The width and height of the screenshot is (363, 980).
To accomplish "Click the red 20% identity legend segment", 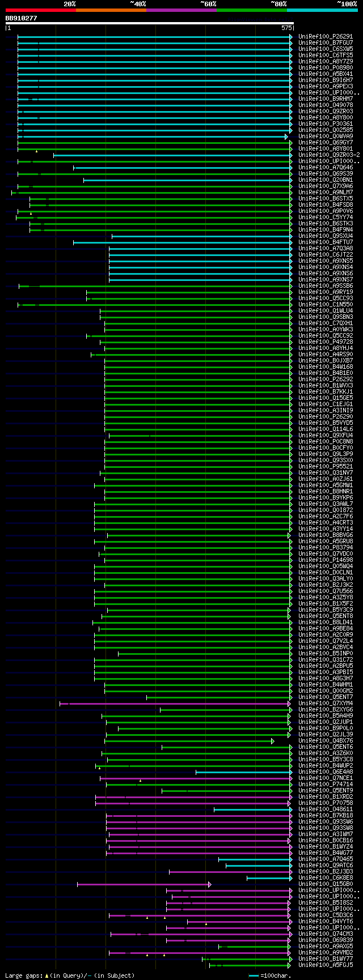I will click(40, 10).
